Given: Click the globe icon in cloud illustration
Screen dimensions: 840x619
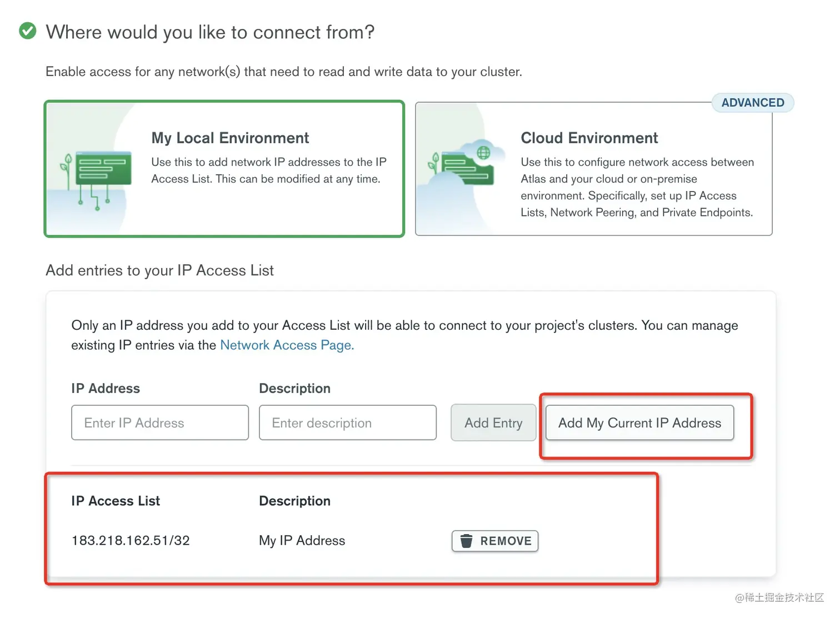Looking at the screenshot, I should point(484,152).
